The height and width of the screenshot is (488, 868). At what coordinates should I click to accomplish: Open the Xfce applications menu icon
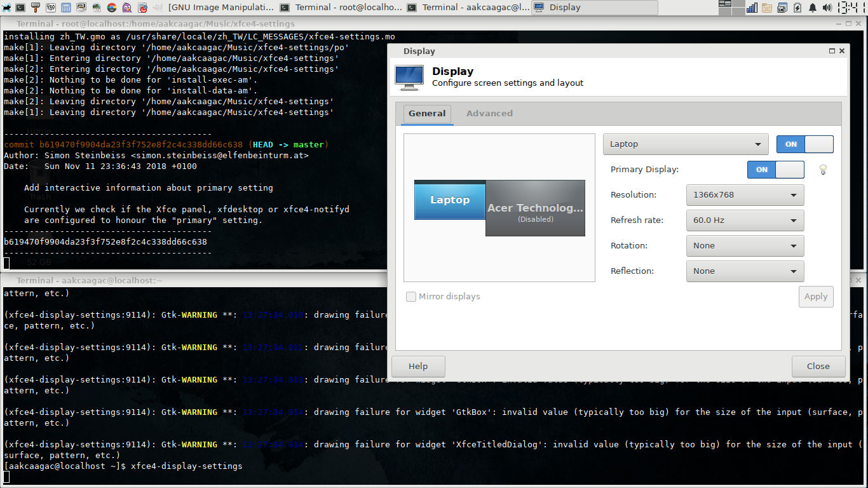(x=6, y=8)
